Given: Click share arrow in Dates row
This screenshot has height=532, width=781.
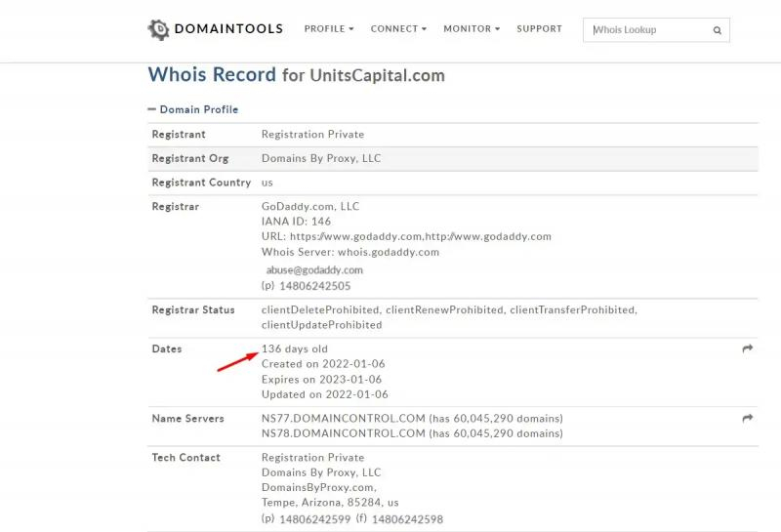Looking at the screenshot, I should [x=747, y=348].
